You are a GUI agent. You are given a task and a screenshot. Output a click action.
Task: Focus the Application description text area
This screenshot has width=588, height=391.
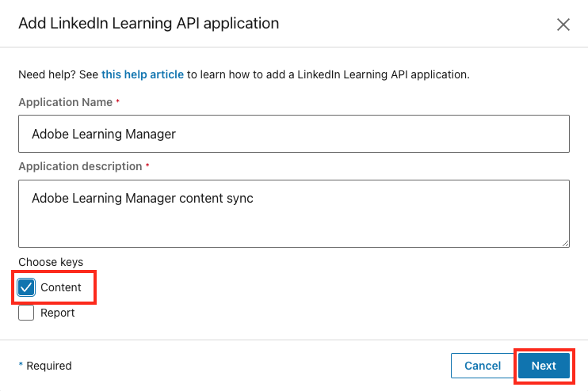click(x=294, y=214)
